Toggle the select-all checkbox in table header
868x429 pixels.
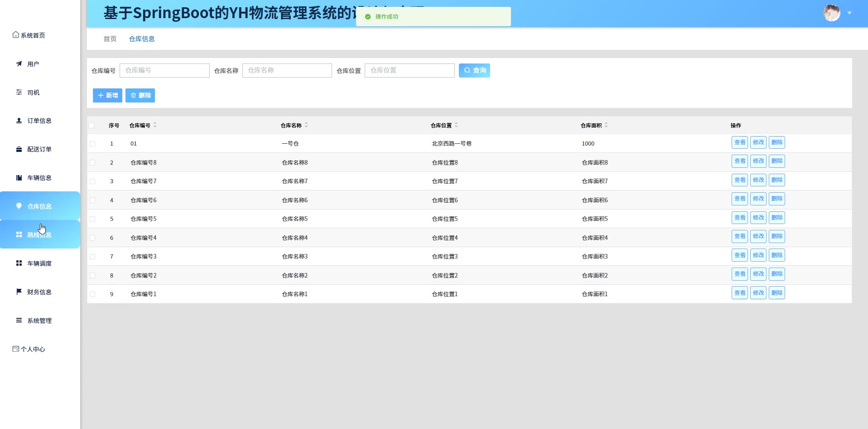(x=92, y=126)
